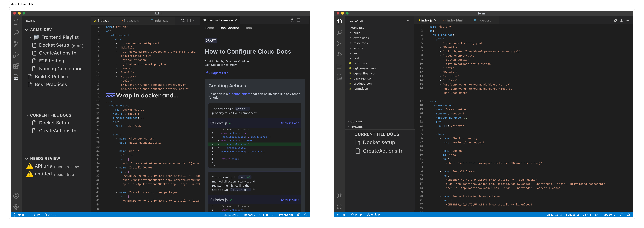This screenshot has width=644, height=228.
Task: Switch to the Help tab in Swimm Extension
Action: (248, 28)
